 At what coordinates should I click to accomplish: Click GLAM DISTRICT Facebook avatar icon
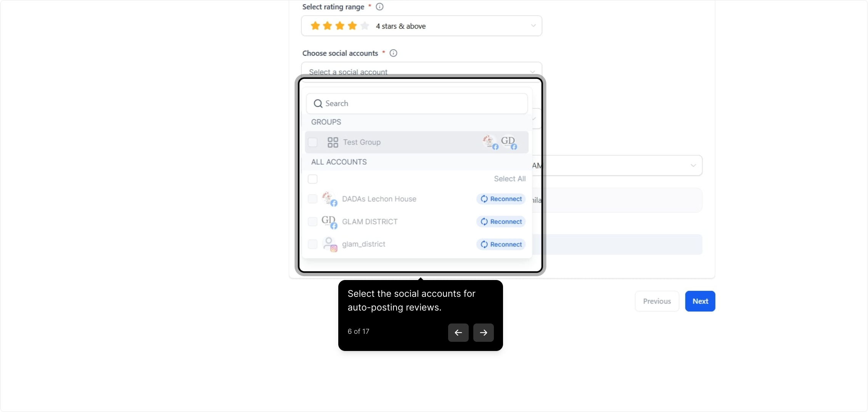[x=329, y=222]
